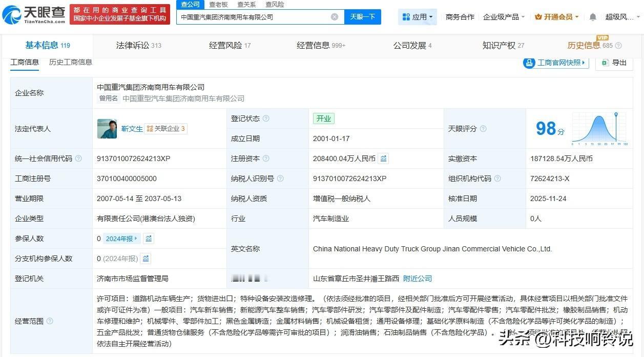Screen dimensions: 644x357
Task: Select 查公司 search tab
Action: click(x=191, y=4)
